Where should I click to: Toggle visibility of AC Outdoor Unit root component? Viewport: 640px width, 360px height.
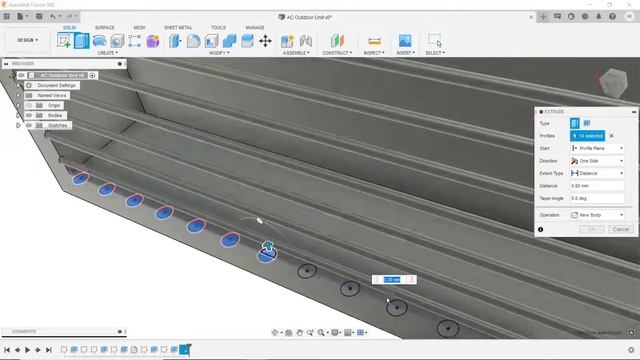pos(21,76)
